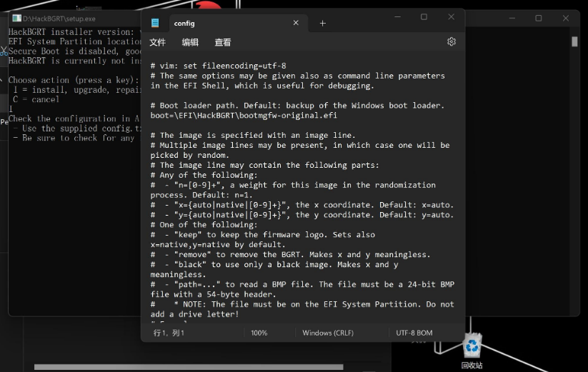Click Windows (CRLF) line ending indicator

coord(327,333)
